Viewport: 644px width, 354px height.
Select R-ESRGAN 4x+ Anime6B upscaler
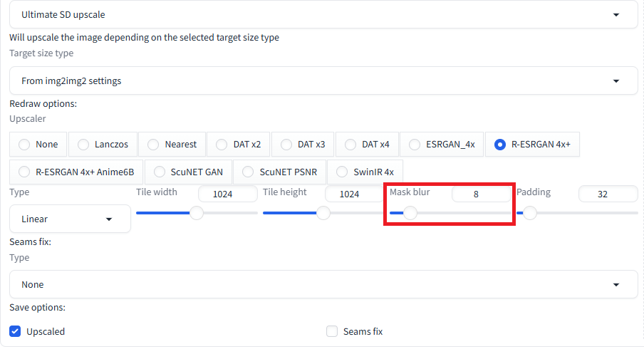[76, 172]
